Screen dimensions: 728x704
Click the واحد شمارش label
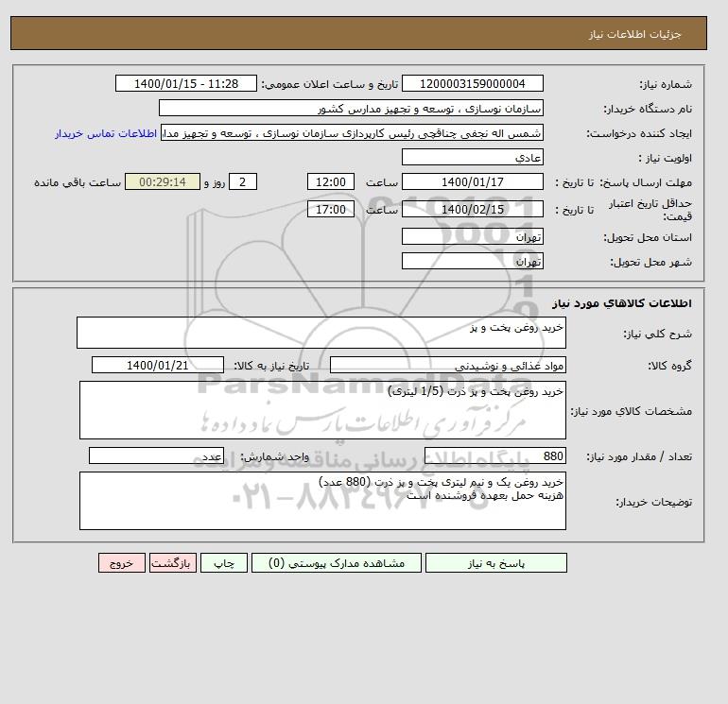click(274, 456)
